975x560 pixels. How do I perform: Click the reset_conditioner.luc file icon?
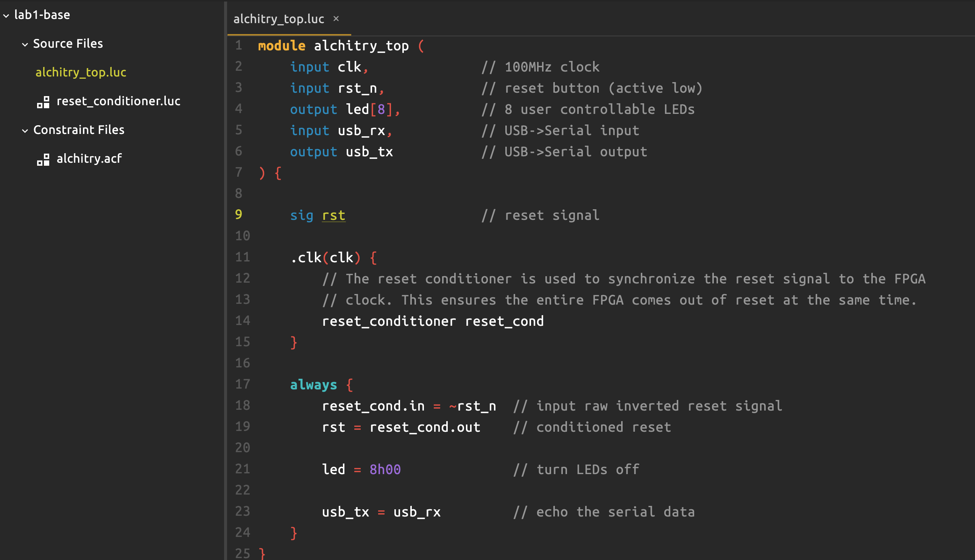[x=43, y=102]
